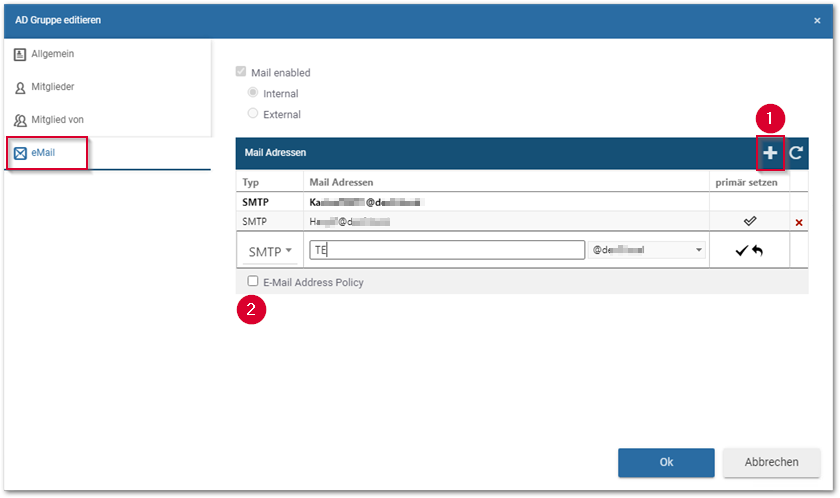
Task: Click the Mail Adressen column header
Action: click(341, 183)
